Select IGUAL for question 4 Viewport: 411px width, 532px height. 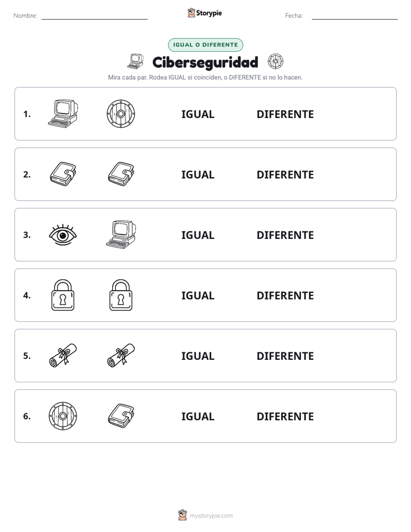197,295
